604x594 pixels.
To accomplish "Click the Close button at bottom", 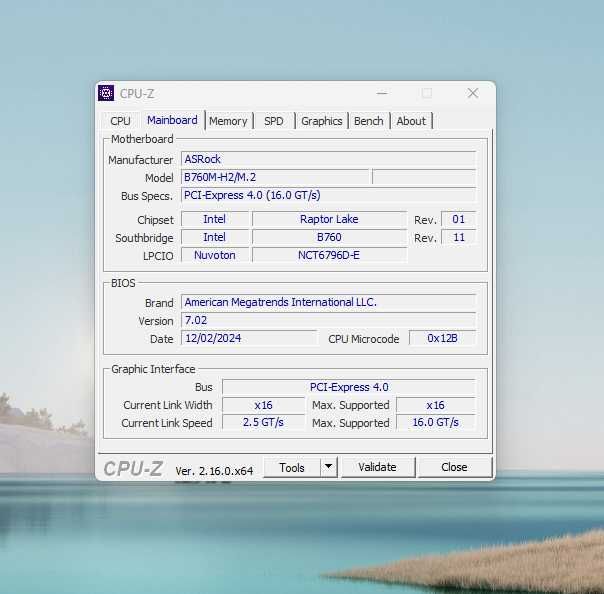I will coord(455,467).
